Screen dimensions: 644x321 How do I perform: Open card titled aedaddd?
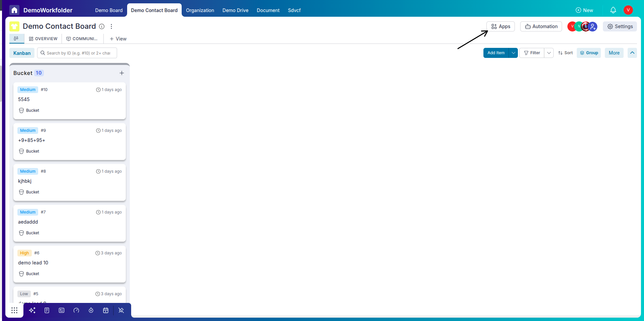[70, 223]
